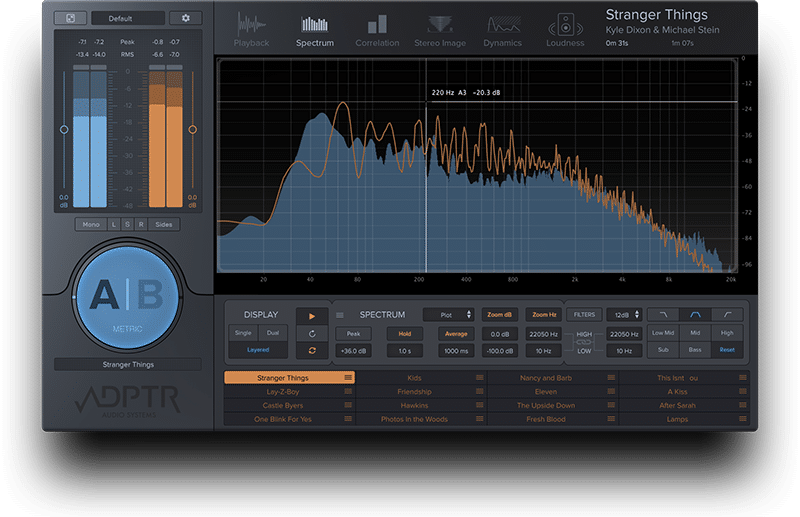Open the menu handle on A Kiss slot
Viewport: 800px width, 517px height.
tap(743, 391)
